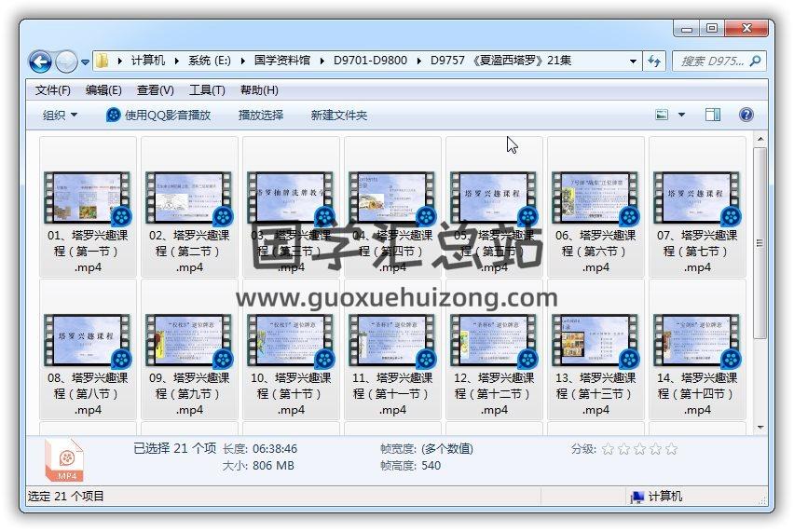
Task: Open the 文件(F) menu
Action: tap(53, 90)
